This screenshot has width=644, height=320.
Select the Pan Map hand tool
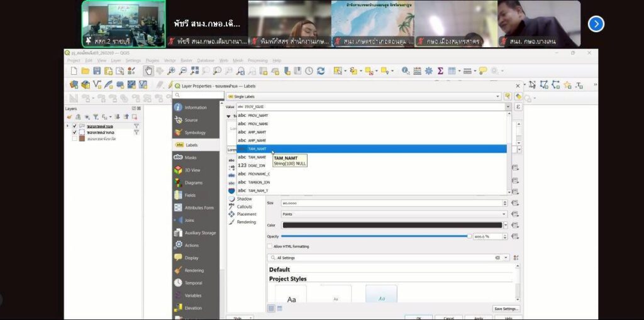(148, 71)
